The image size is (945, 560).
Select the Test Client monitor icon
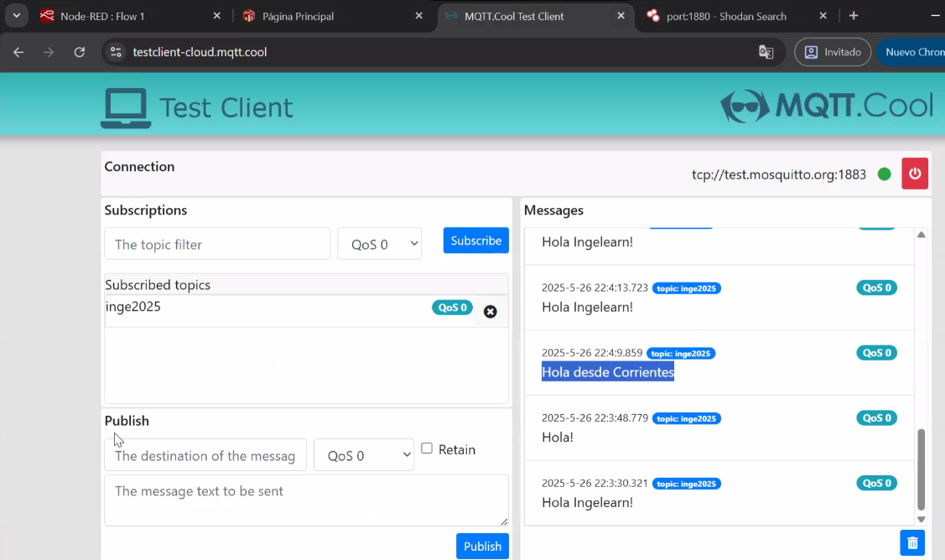tap(125, 106)
